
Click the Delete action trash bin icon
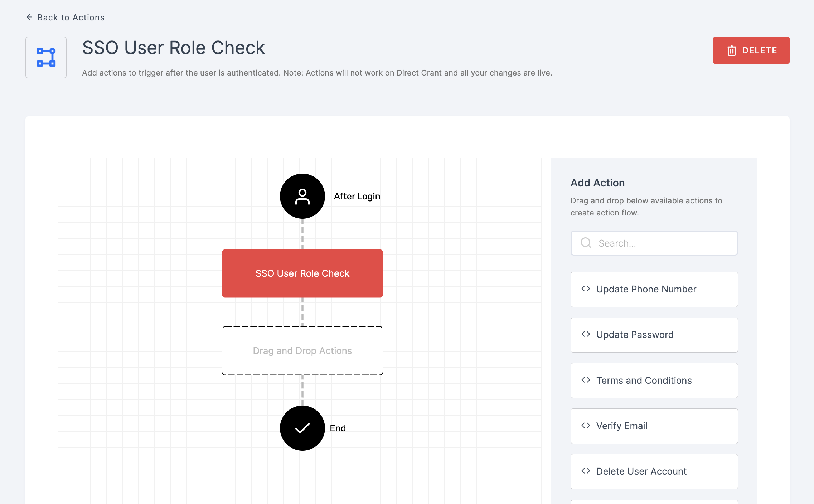coord(732,50)
